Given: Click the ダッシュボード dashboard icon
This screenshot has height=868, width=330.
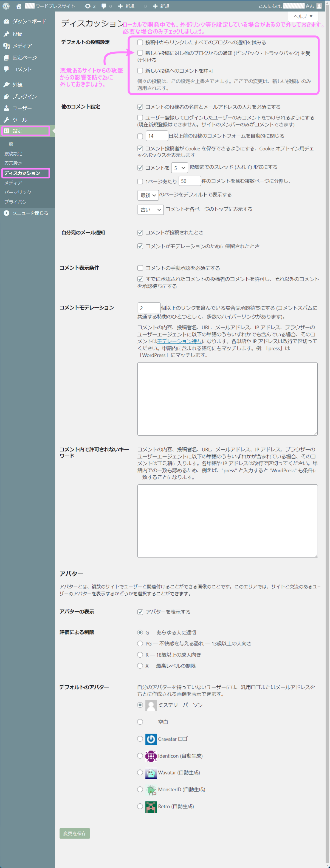Looking at the screenshot, I should click(x=6, y=21).
